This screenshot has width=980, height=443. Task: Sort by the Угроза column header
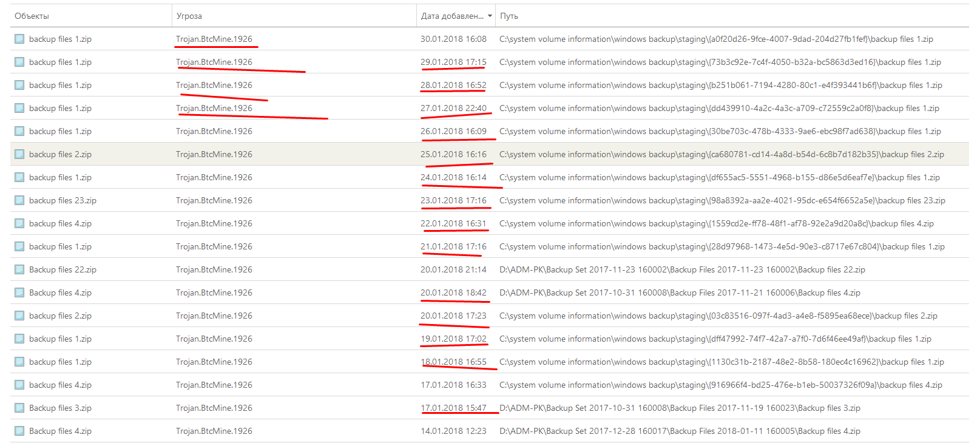[x=189, y=16]
